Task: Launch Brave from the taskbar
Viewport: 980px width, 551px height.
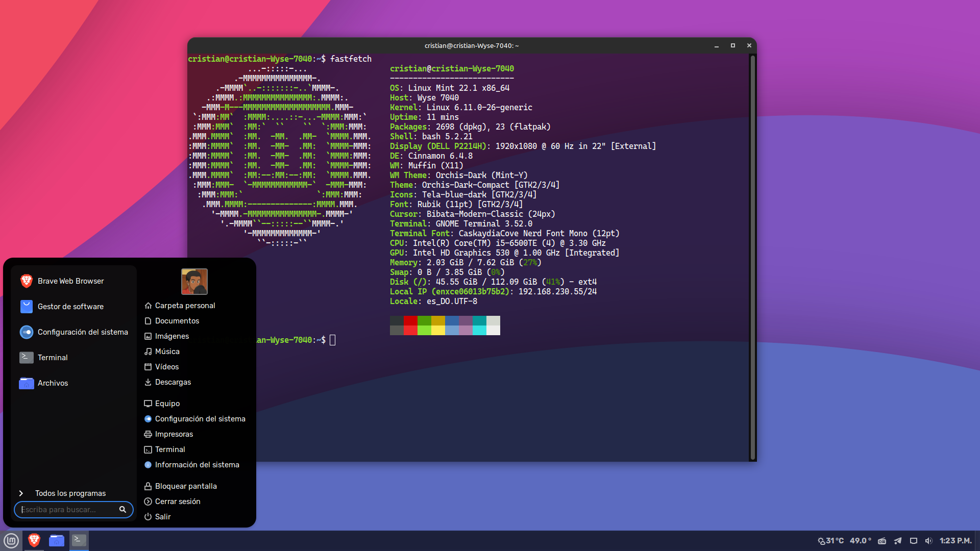Action: [x=34, y=540]
